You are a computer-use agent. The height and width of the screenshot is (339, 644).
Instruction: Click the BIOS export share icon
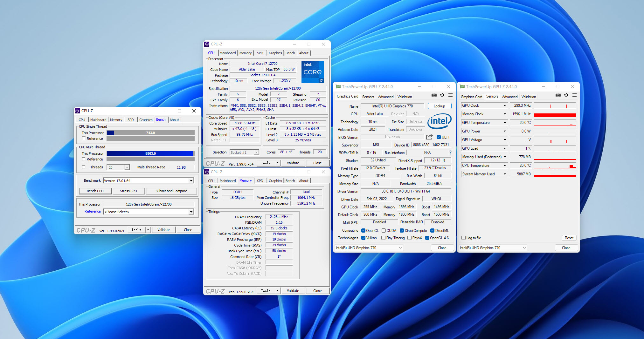point(429,137)
